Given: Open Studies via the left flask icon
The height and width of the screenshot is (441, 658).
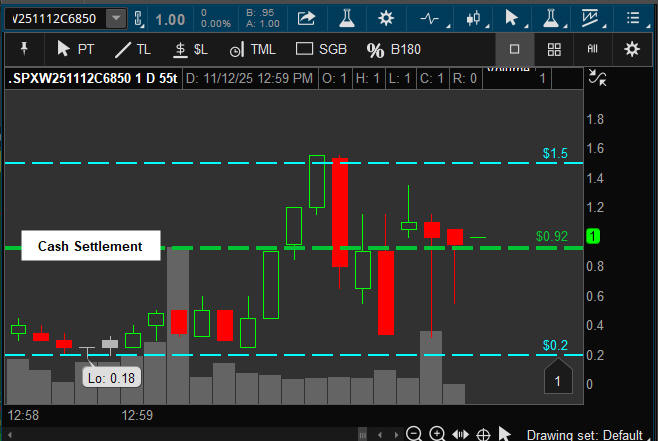Looking at the screenshot, I should point(346,18).
